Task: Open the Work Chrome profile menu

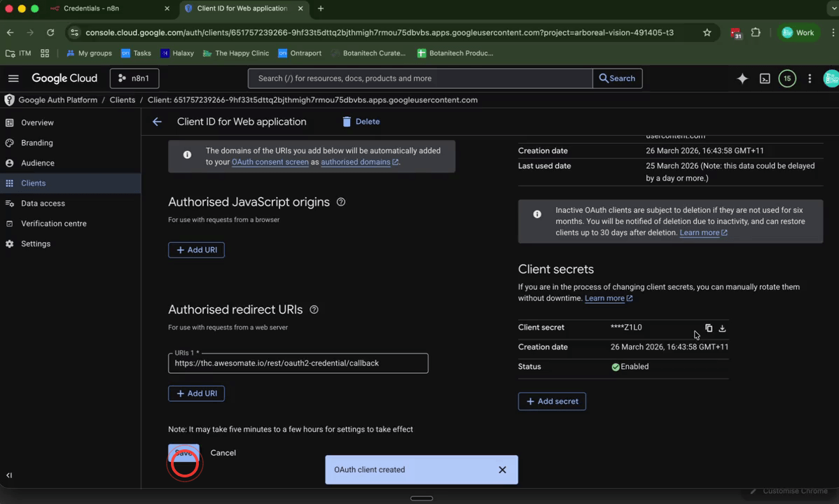Action: point(798,33)
